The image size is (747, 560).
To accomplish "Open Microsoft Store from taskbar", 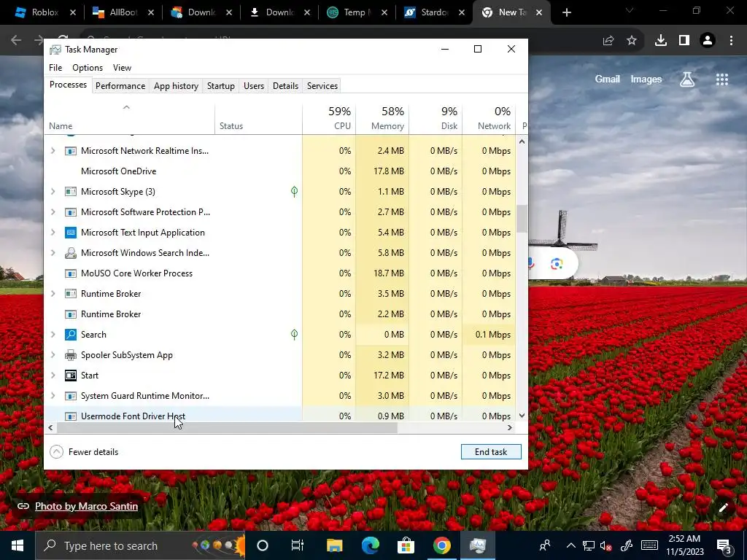I will [x=406, y=545].
